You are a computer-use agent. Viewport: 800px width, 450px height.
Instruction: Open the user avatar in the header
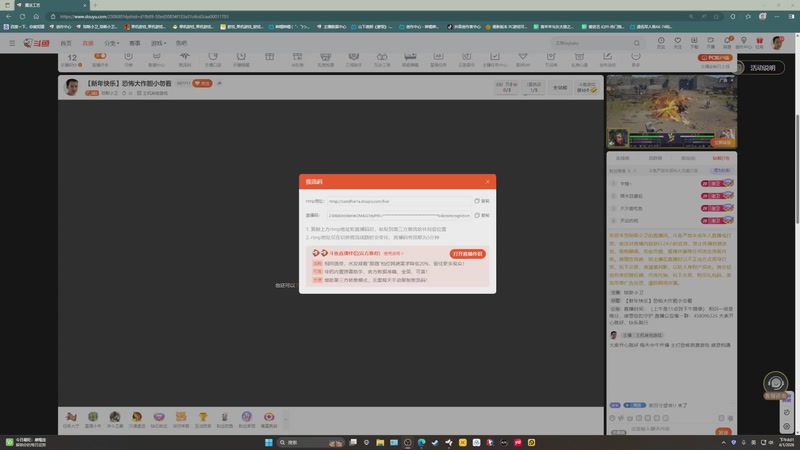click(778, 43)
